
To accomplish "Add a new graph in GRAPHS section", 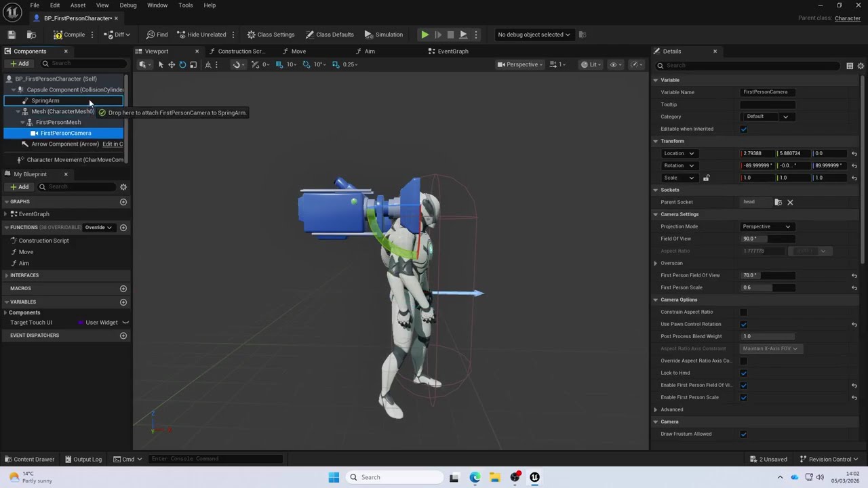I will 123,201.
